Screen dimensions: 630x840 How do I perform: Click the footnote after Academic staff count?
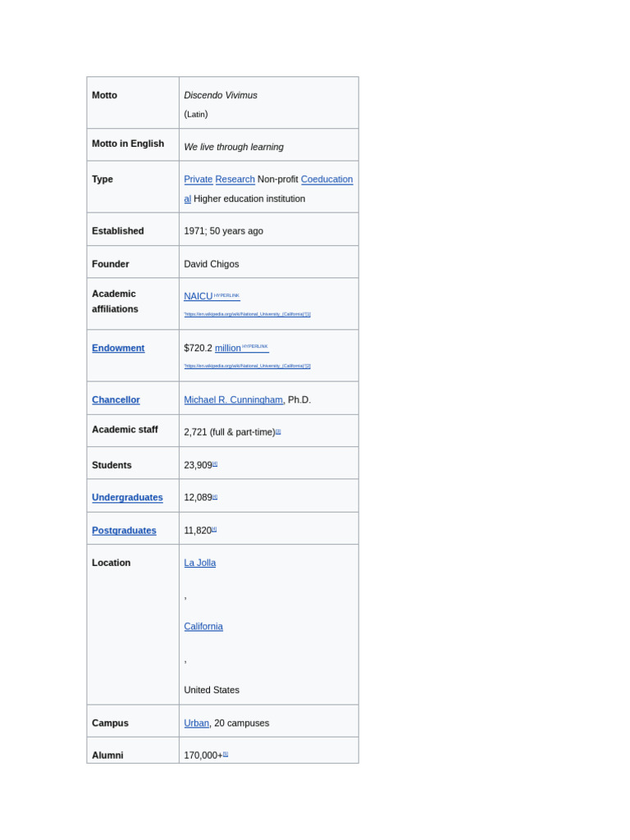tap(278, 431)
